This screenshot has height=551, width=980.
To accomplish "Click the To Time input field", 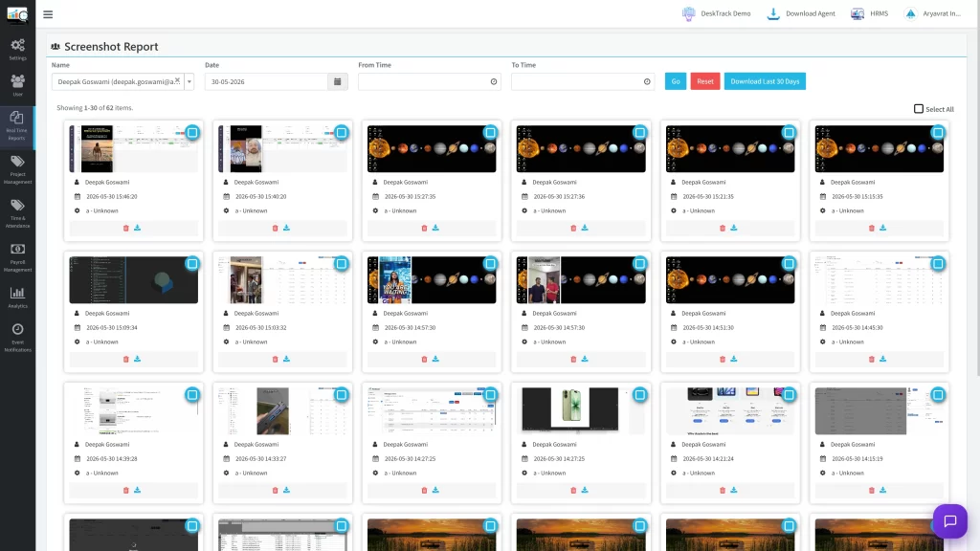I will [x=583, y=81].
